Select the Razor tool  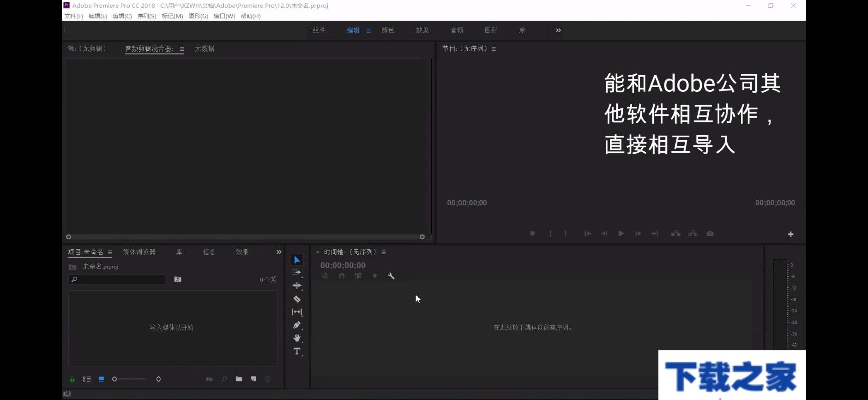click(297, 299)
